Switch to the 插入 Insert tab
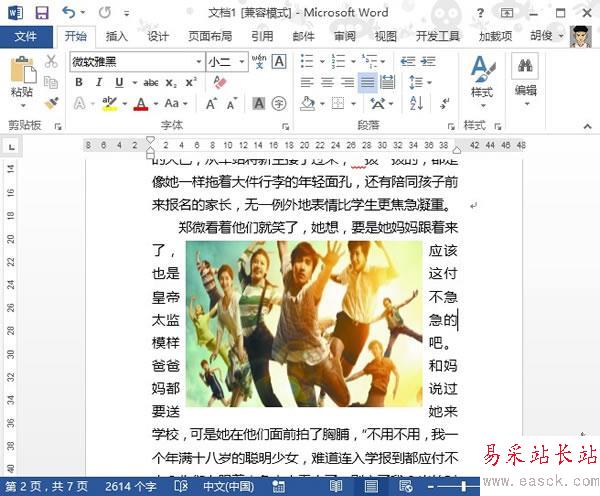600x496 pixels. pyautogui.click(x=116, y=36)
